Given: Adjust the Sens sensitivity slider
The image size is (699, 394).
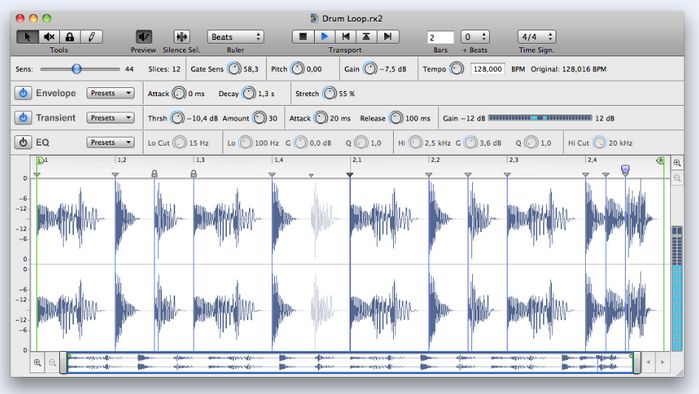Looking at the screenshot, I should [x=77, y=69].
